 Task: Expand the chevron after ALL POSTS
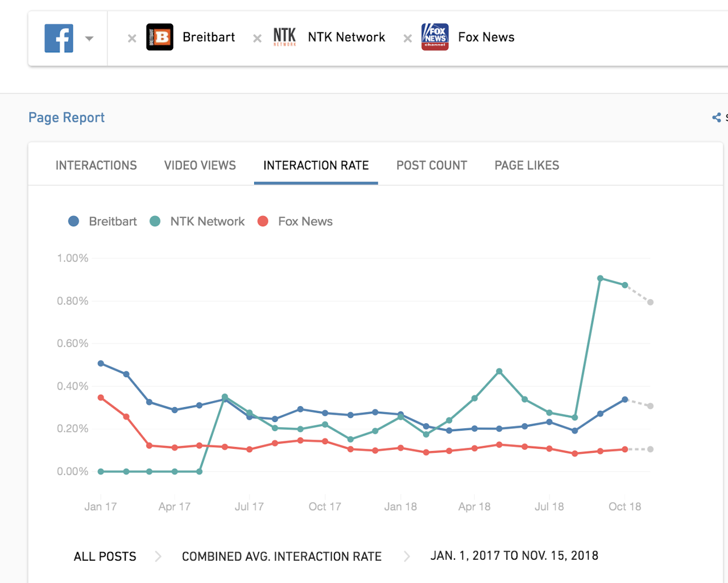click(158, 556)
